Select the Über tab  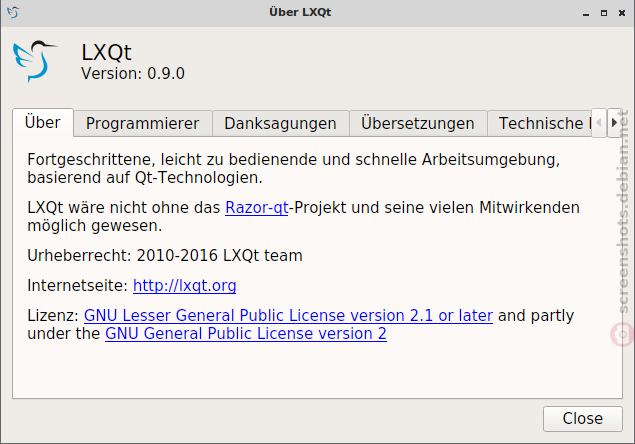pos(43,122)
